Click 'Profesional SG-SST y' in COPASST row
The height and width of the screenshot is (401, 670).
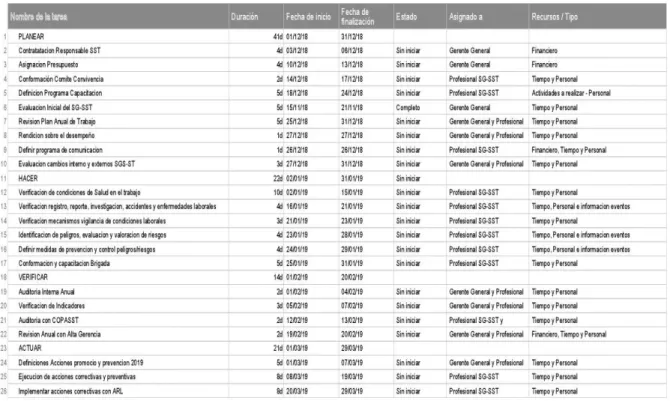476,320
